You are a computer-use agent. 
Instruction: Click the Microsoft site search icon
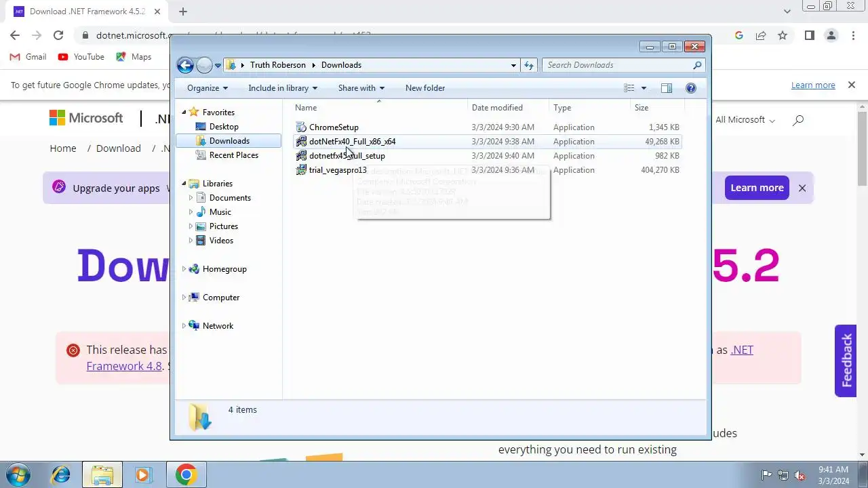tap(798, 120)
